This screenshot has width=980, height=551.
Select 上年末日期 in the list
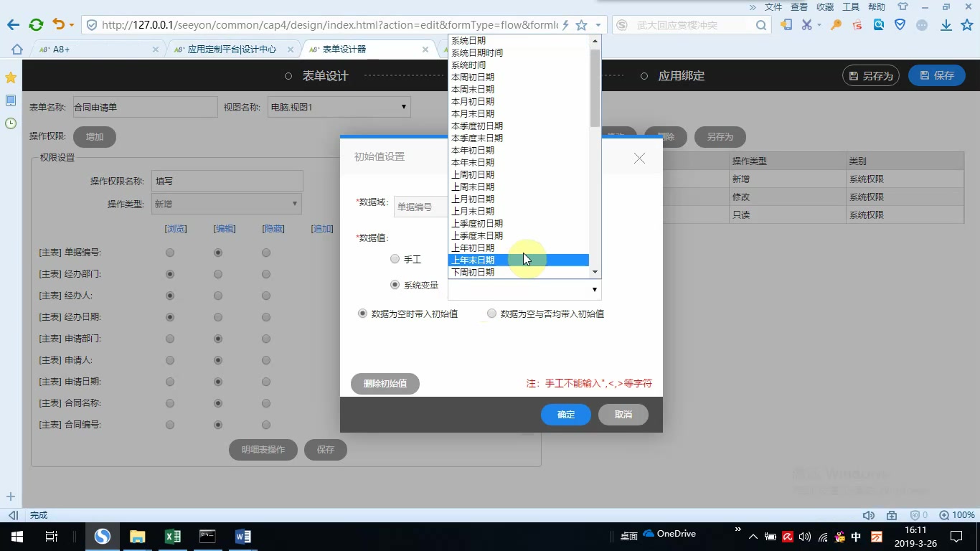click(519, 260)
